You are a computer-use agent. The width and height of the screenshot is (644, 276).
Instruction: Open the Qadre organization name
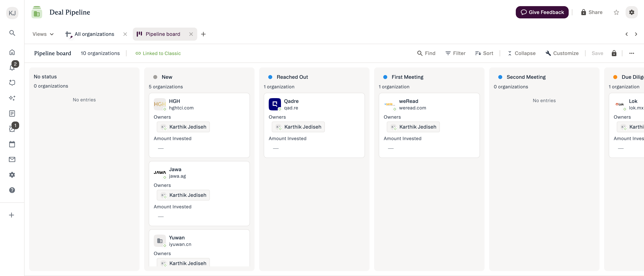(291, 101)
